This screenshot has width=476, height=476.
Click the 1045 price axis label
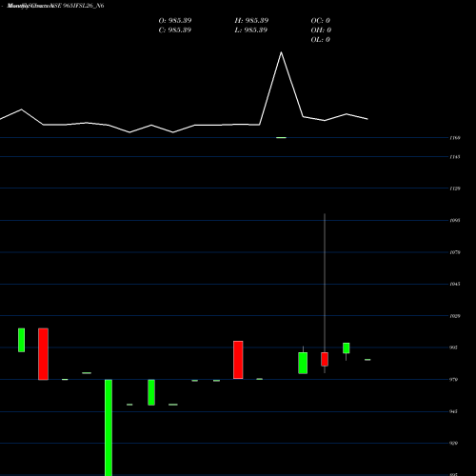(455, 284)
